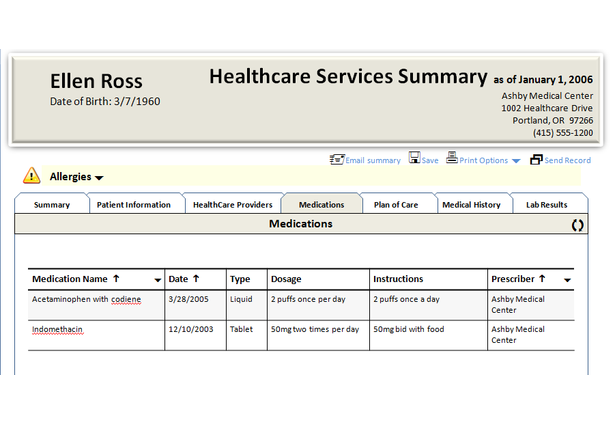The image size is (615, 424).
Task: Sort ascending by Medication Name arrow
Action: pyautogui.click(x=116, y=278)
